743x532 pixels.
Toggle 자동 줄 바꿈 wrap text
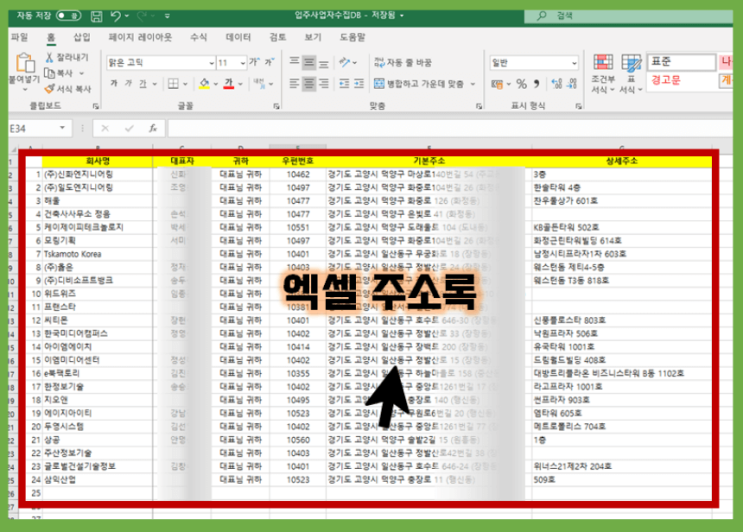tap(403, 63)
